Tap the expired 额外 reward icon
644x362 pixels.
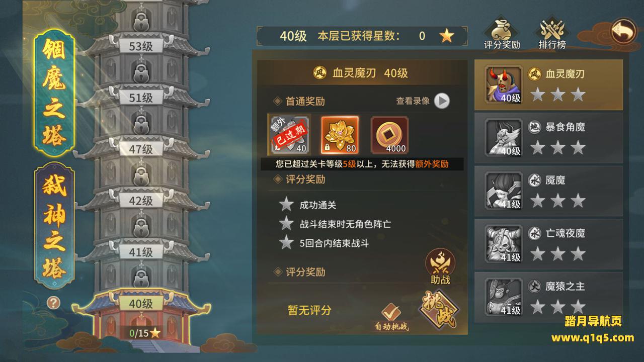tap(289, 135)
